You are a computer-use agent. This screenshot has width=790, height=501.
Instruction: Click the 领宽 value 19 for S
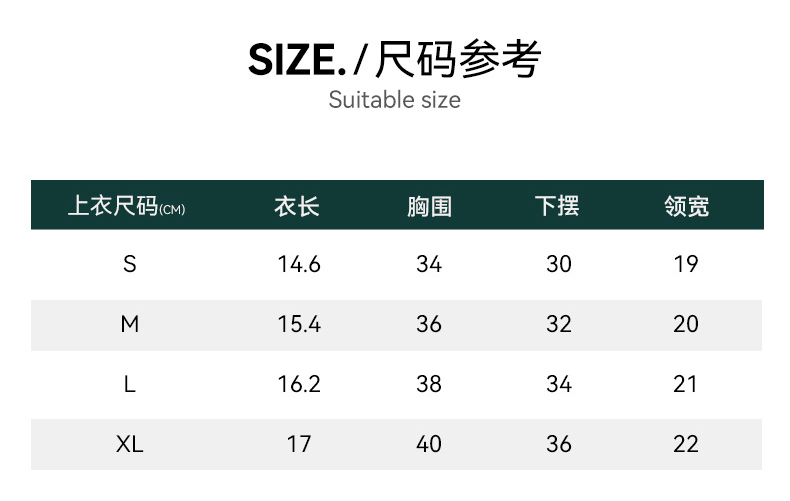pos(686,264)
